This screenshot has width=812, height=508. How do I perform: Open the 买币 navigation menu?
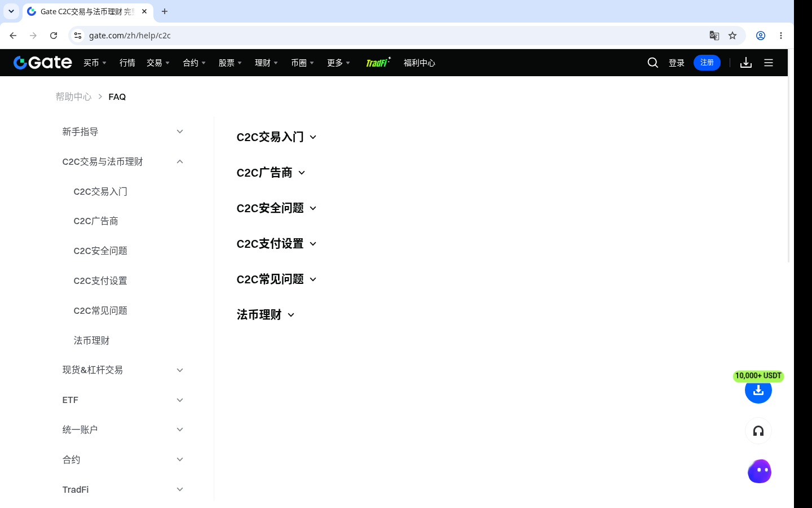click(x=95, y=63)
